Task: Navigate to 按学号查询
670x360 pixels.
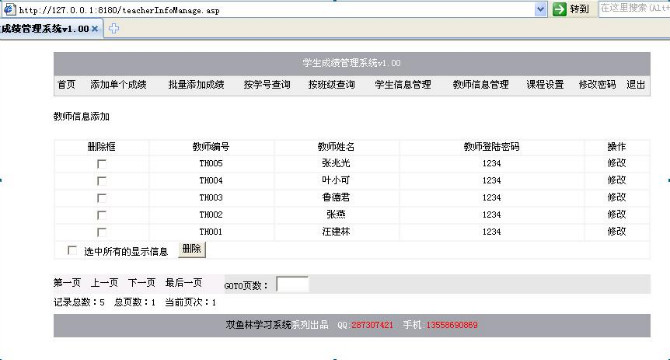Action: click(x=267, y=85)
